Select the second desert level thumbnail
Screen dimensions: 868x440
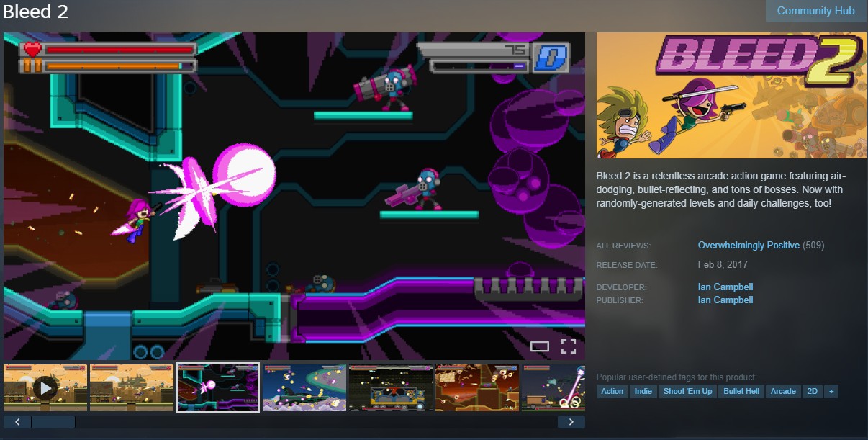[131, 387]
